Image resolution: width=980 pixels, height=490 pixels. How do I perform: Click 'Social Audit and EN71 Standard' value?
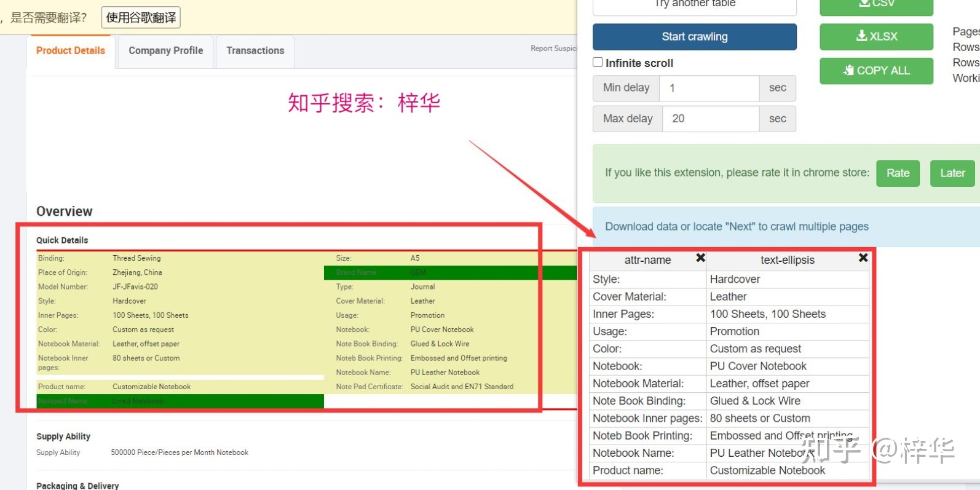click(462, 387)
